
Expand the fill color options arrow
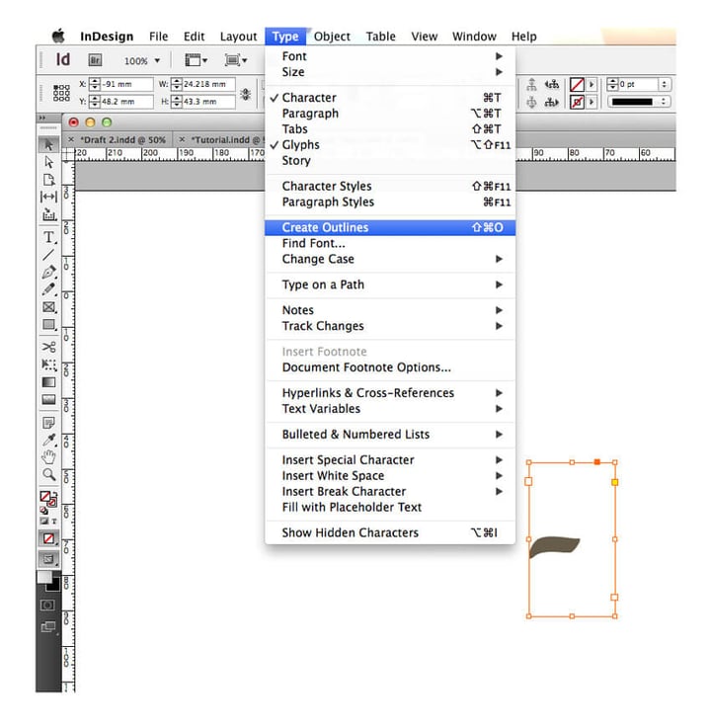(x=592, y=85)
